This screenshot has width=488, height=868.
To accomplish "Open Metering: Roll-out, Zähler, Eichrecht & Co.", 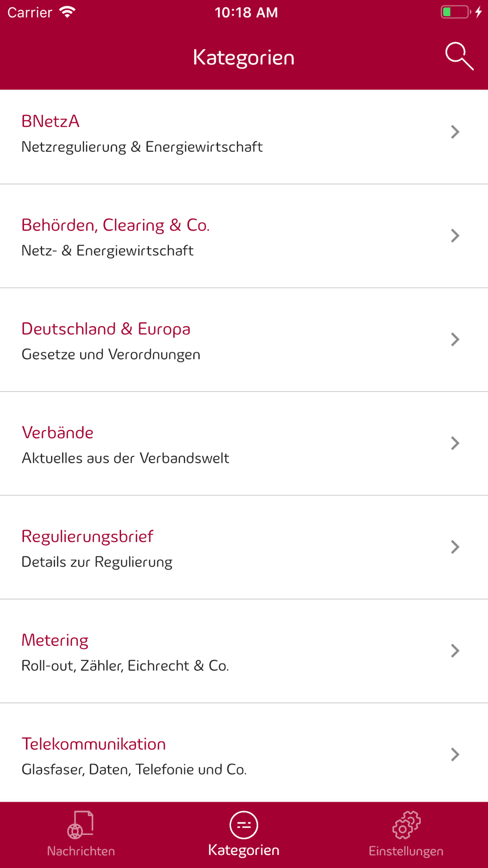I will coord(244,651).
